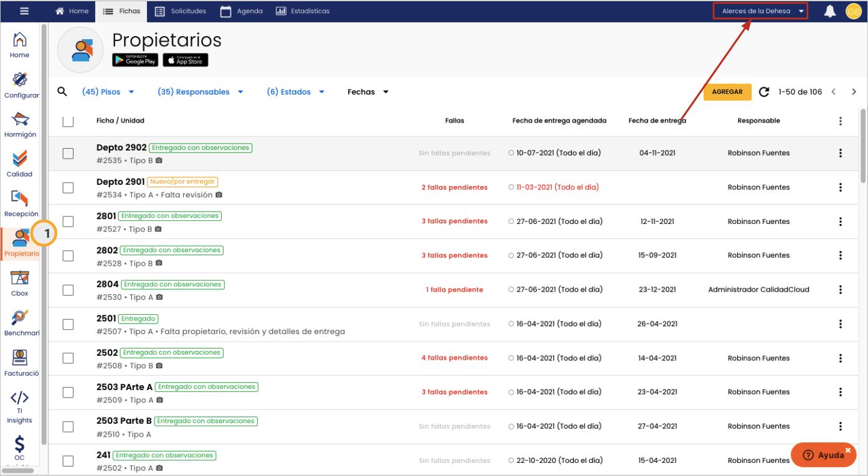Open the three-dot menu for 2503 Parte B
Screen dimensions: 868x476
click(841, 426)
